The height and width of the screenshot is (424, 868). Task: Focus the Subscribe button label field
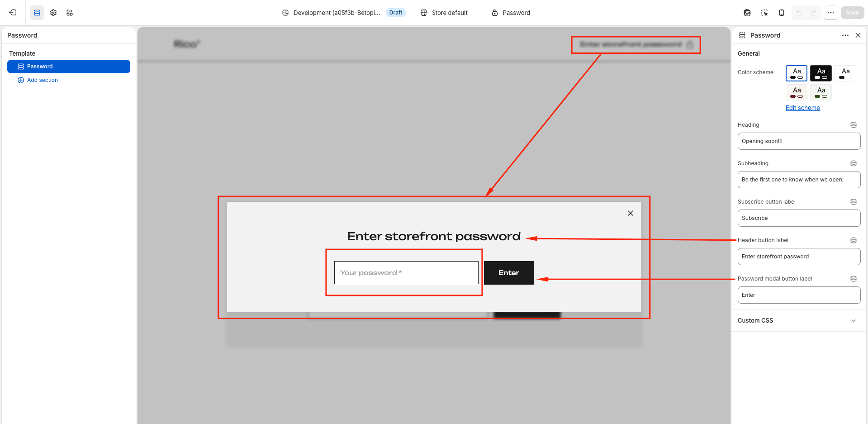[x=799, y=218]
